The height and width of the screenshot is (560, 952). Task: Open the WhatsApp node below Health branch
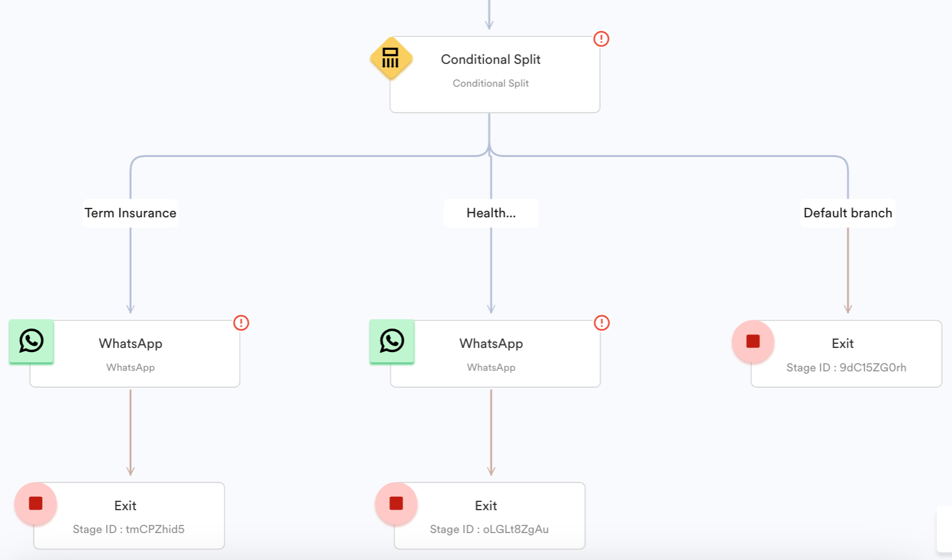(495, 354)
